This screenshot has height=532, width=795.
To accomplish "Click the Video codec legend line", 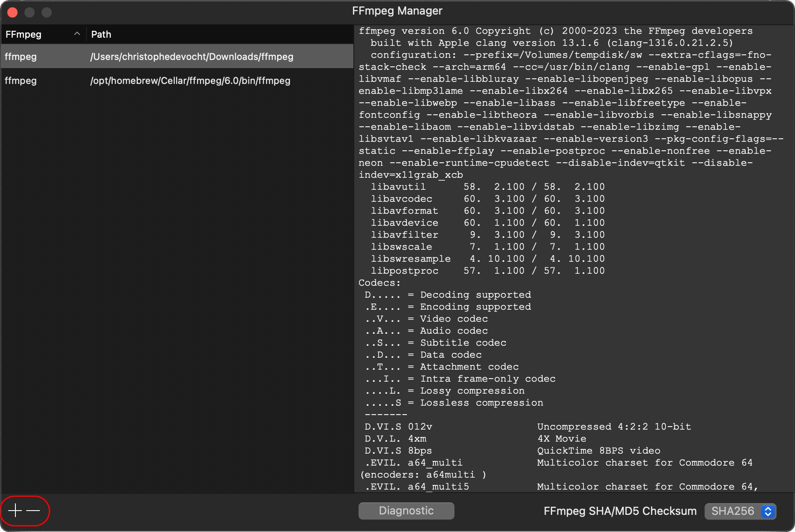I will click(426, 319).
